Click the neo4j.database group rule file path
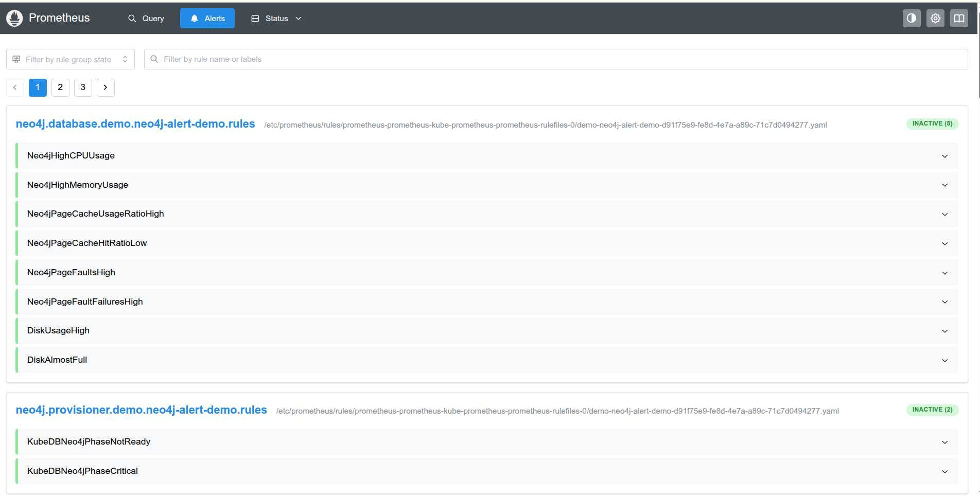 click(x=546, y=125)
